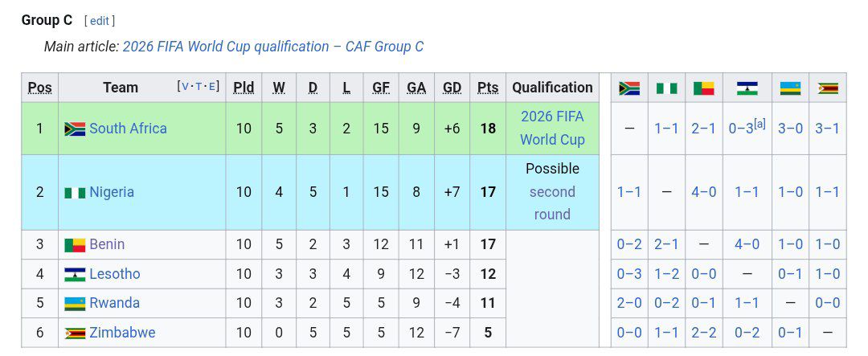
Task: Open the Group C edit link
Action: 100,21
